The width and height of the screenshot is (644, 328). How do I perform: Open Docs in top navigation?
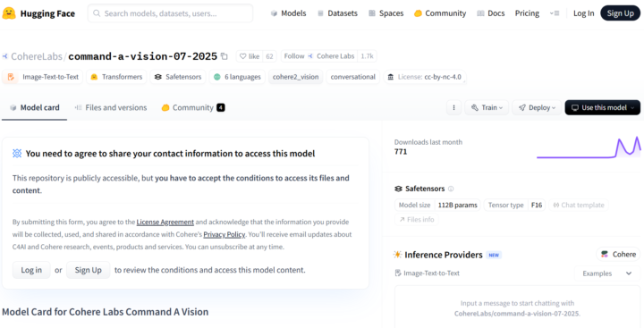coord(491,13)
